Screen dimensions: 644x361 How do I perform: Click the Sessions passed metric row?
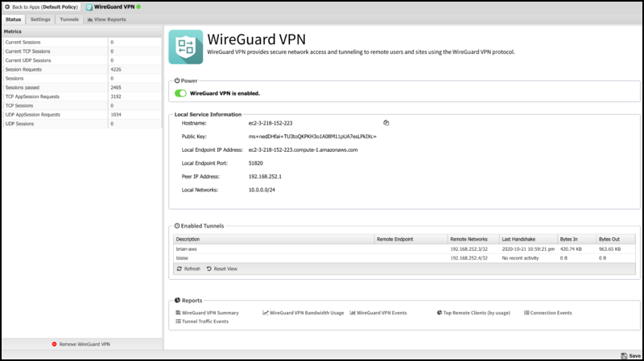pyautogui.click(x=82, y=88)
